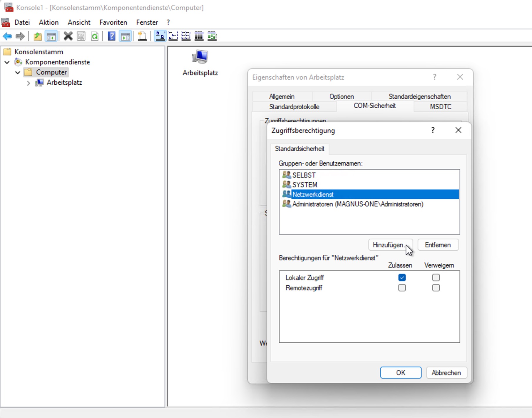Viewport: 532px width, 418px height.
Task: Check Verweigern for Lokaler Zugriff
Action: (x=436, y=277)
